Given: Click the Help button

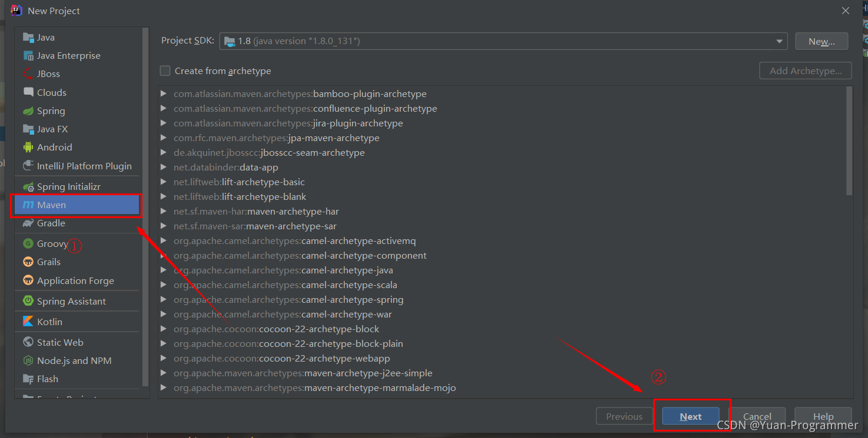Looking at the screenshot, I should coord(823,416).
